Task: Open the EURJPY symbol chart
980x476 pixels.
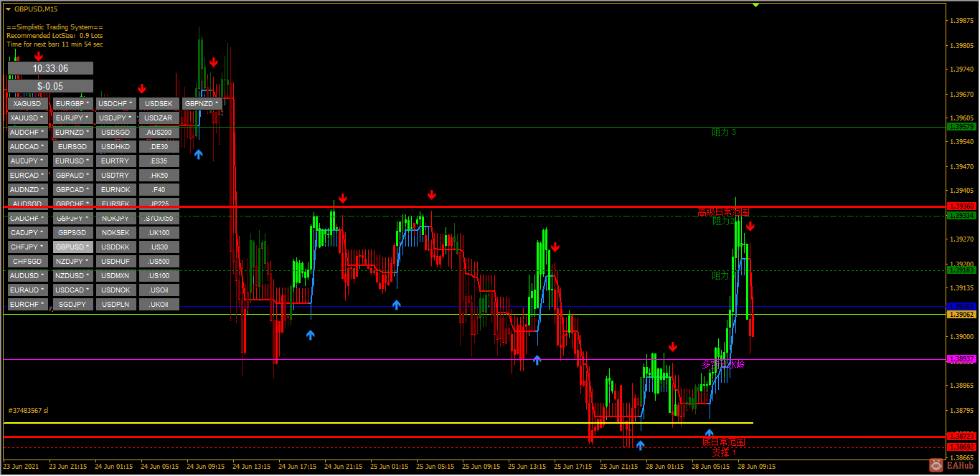Action: [72, 118]
